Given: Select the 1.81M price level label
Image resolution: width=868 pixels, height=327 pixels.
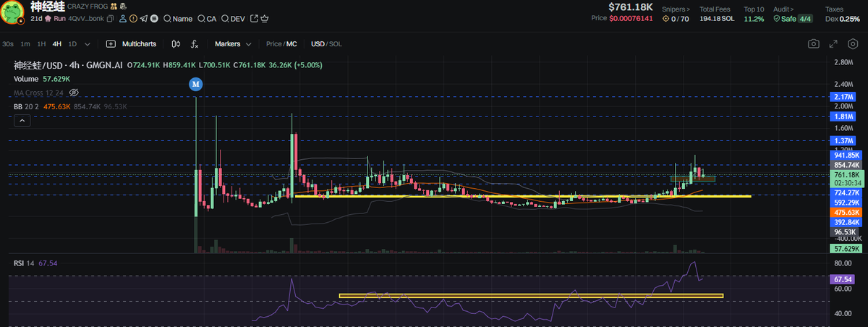Looking at the screenshot, I should (x=844, y=116).
